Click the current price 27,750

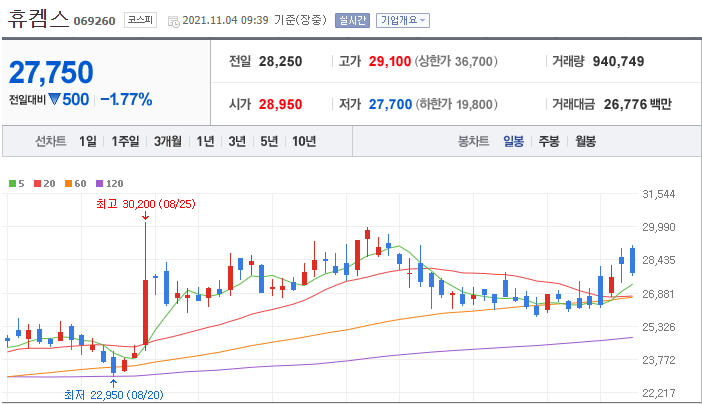click(x=51, y=72)
